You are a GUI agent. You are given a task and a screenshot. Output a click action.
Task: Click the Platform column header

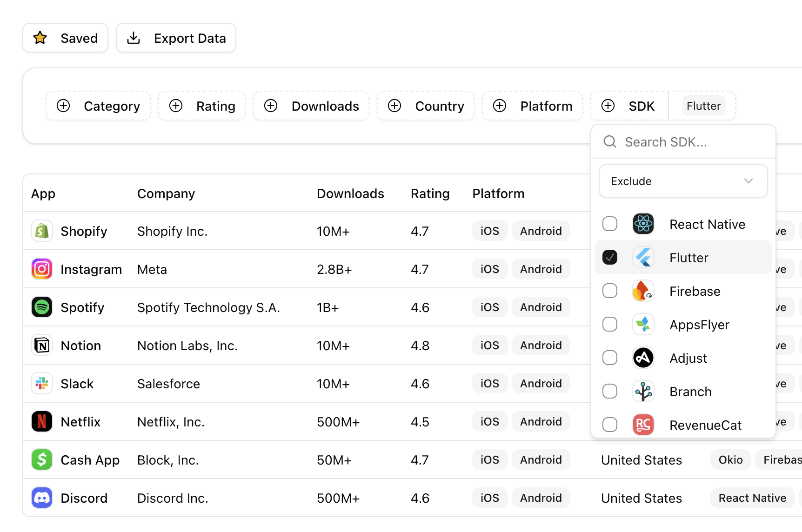[498, 193]
